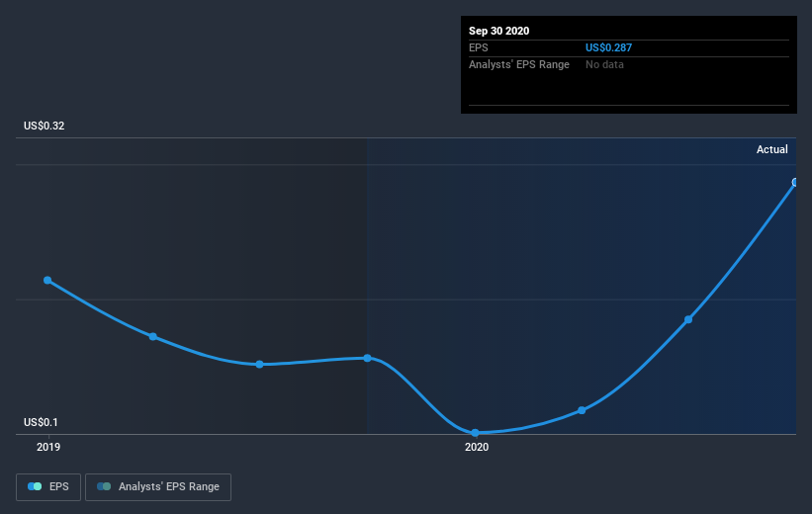Click the US$0.287 EPS value in tooltip
Screen dimensions: 812x514
[608, 47]
